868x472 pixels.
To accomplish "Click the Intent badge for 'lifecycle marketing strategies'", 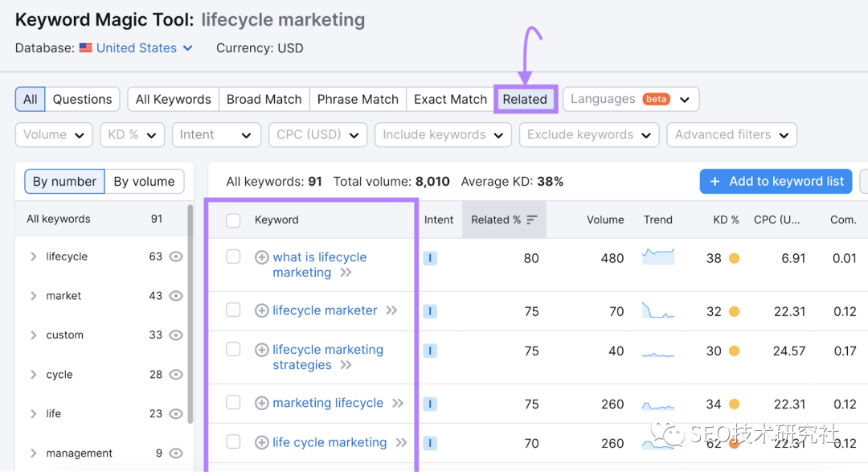I will coord(431,351).
